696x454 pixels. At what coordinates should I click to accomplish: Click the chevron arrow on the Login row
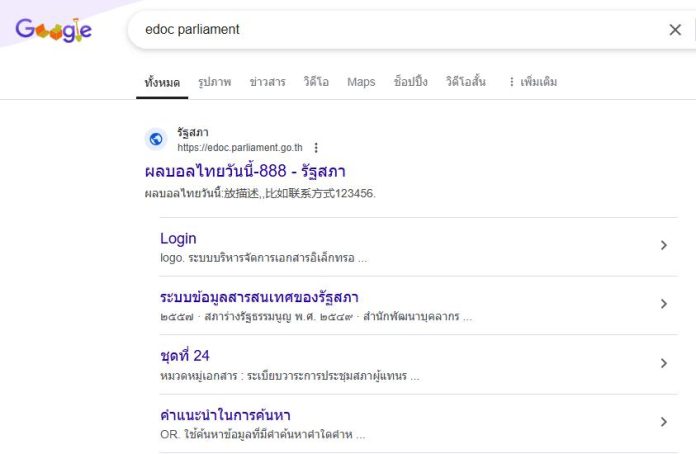coord(664,245)
